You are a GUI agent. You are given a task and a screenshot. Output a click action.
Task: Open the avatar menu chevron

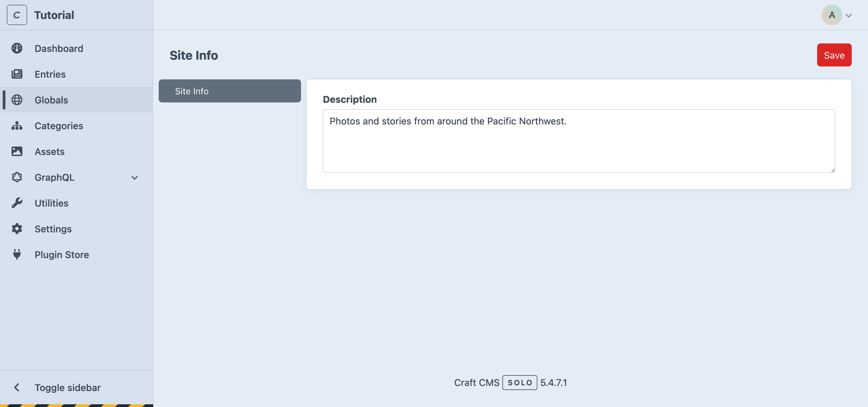[x=849, y=15]
